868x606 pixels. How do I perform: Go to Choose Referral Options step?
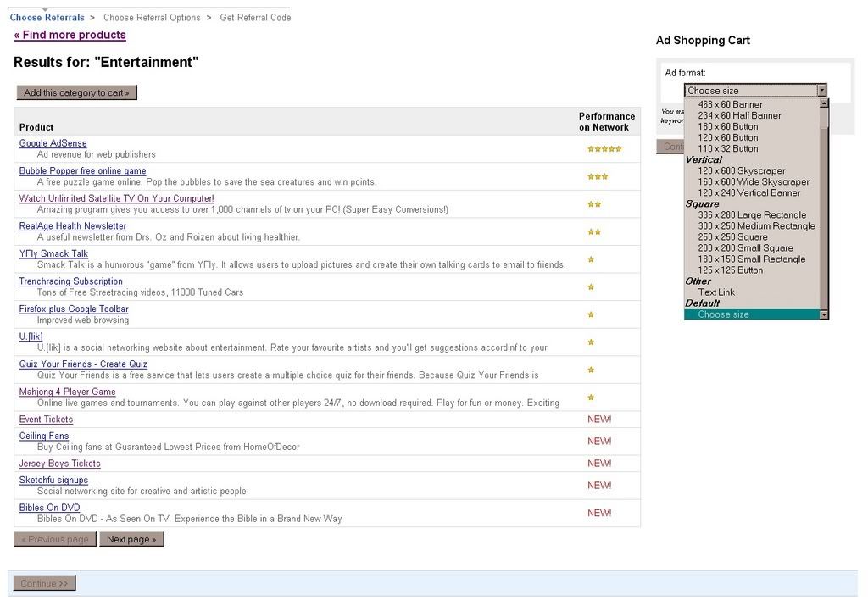pyautogui.click(x=152, y=17)
